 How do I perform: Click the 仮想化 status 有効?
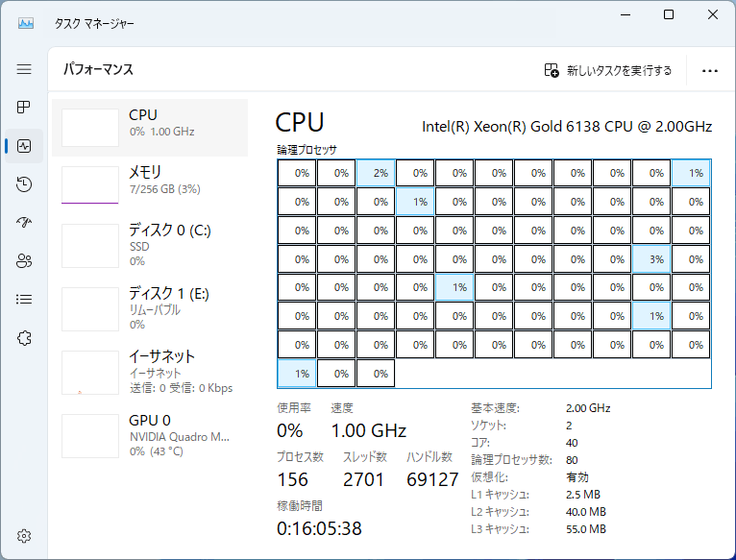coord(577,477)
